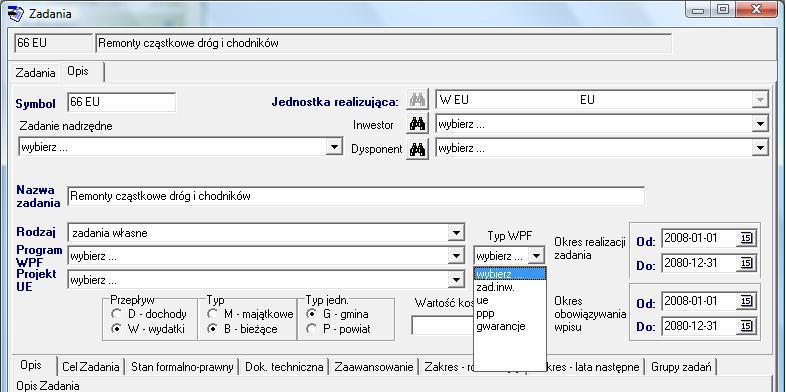The height and width of the screenshot is (392, 786).
Task: Choose 'wybierz ...' in Typ WPF list
Action: (510, 274)
